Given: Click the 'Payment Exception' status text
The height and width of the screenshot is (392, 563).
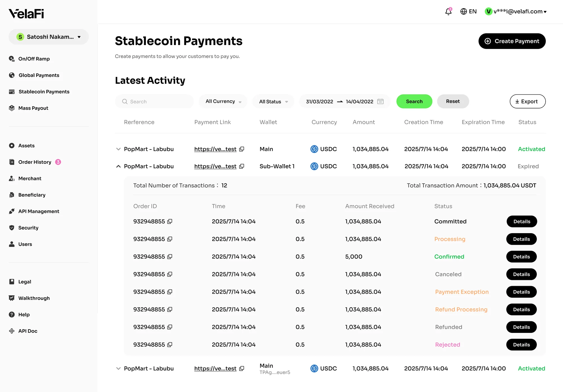Looking at the screenshot, I should pyautogui.click(x=462, y=292).
